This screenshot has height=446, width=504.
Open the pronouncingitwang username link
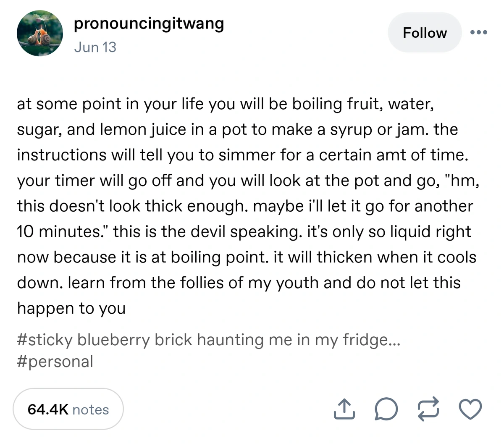click(x=149, y=24)
